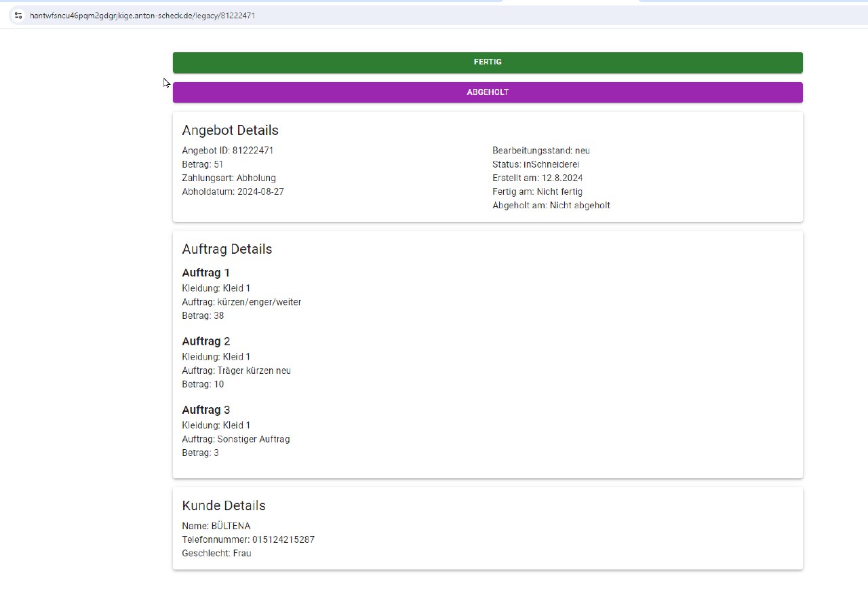Click the Fertig am: Nicht fertig text
The image size is (868, 593).
click(537, 191)
